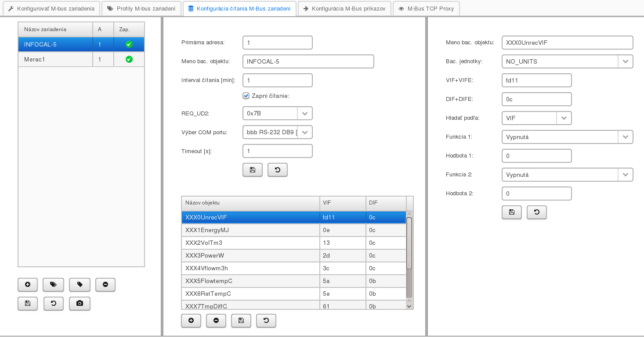Viewport: 644px width, 337px height.
Task: Save device settings with disk icon under Timeout
Action: 252,170
